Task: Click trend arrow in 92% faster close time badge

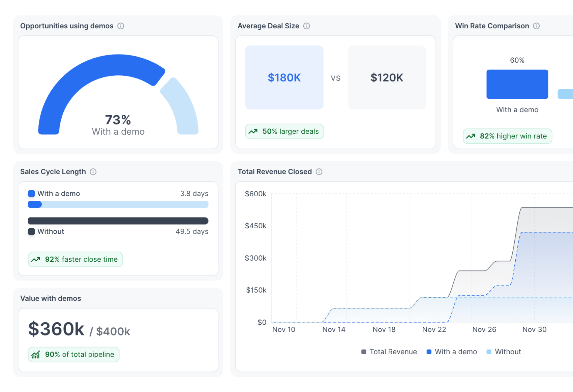Action: [36, 260]
